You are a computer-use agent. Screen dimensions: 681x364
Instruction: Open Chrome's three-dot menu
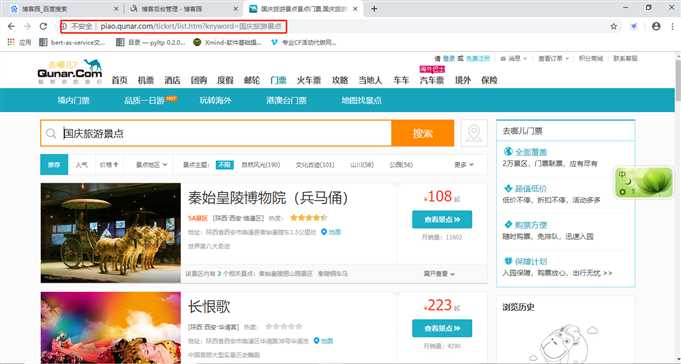673,26
